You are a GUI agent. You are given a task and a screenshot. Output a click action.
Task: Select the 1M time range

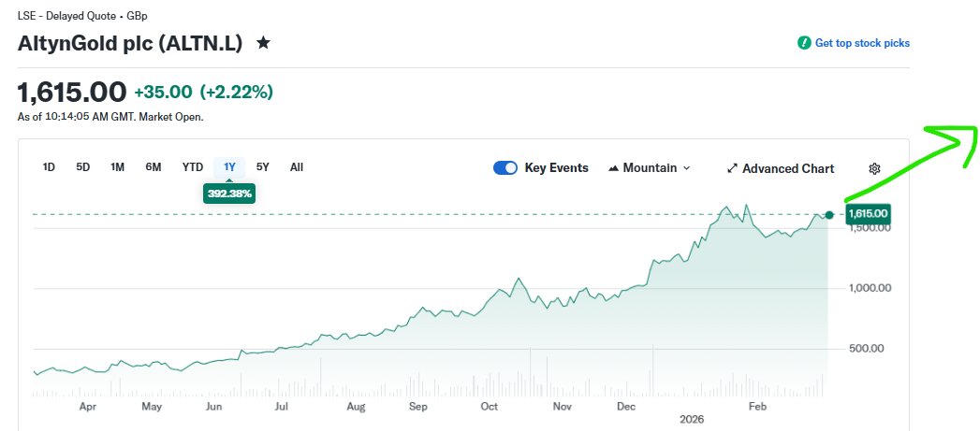coord(118,166)
